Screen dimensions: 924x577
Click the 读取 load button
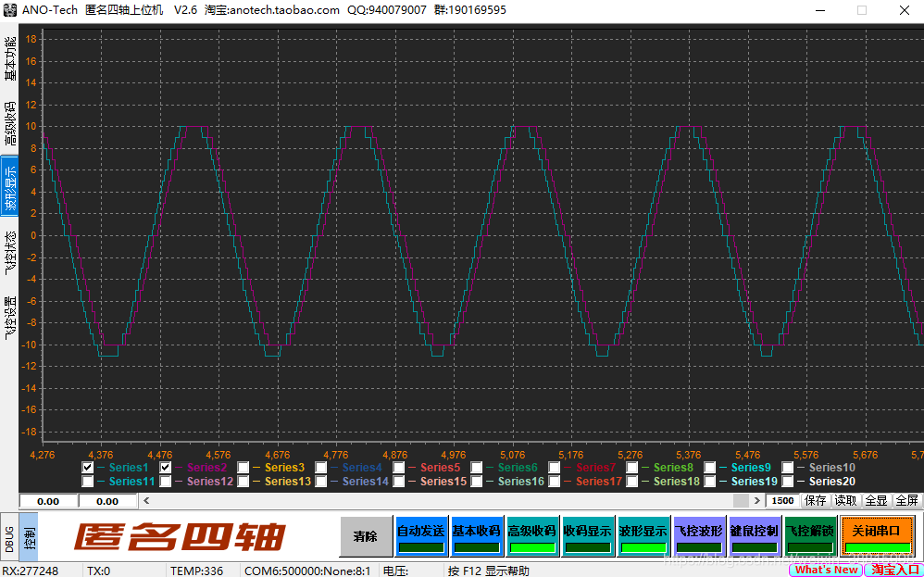click(845, 501)
